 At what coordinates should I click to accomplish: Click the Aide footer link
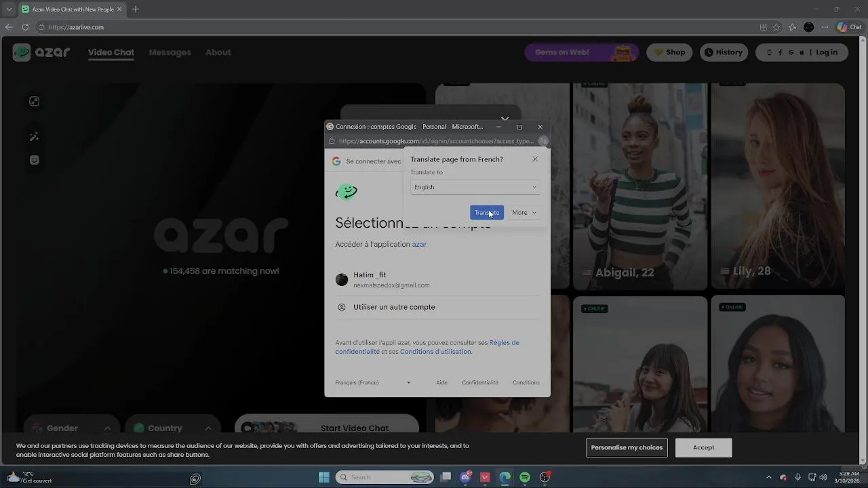(441, 383)
